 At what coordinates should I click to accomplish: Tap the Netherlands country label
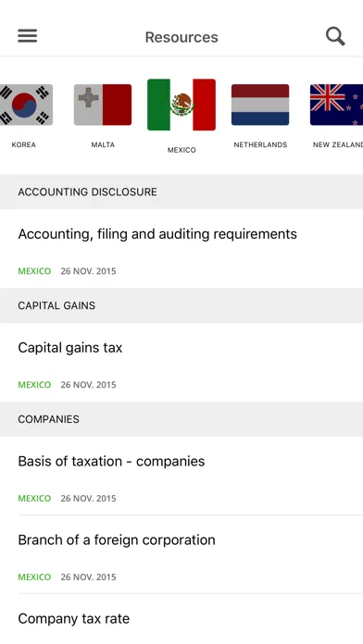pyautogui.click(x=260, y=144)
